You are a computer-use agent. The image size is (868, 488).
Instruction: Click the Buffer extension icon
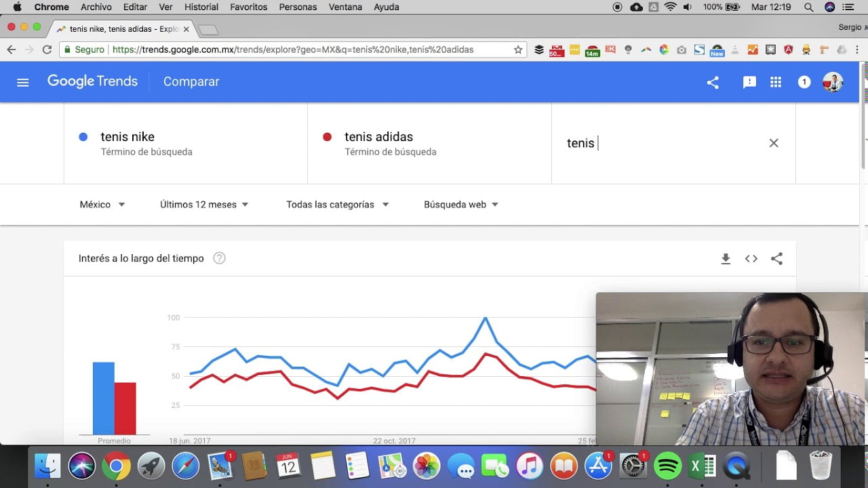point(539,49)
